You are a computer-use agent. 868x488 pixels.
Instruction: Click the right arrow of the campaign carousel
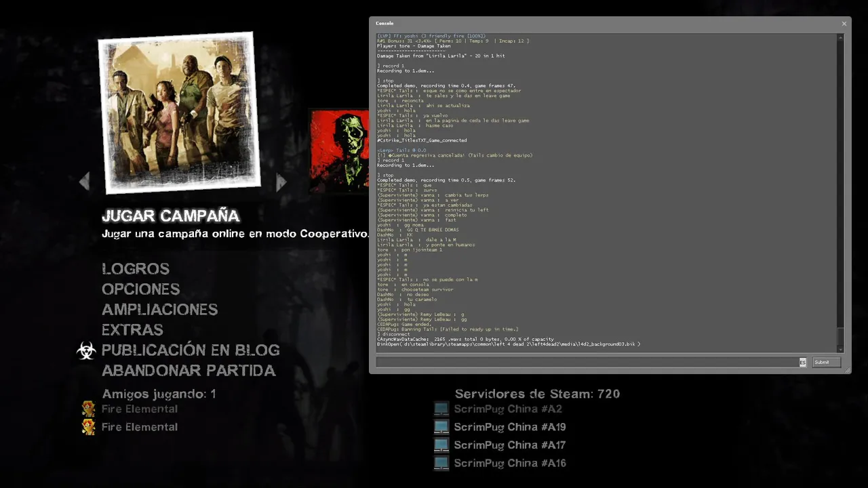[x=281, y=182]
